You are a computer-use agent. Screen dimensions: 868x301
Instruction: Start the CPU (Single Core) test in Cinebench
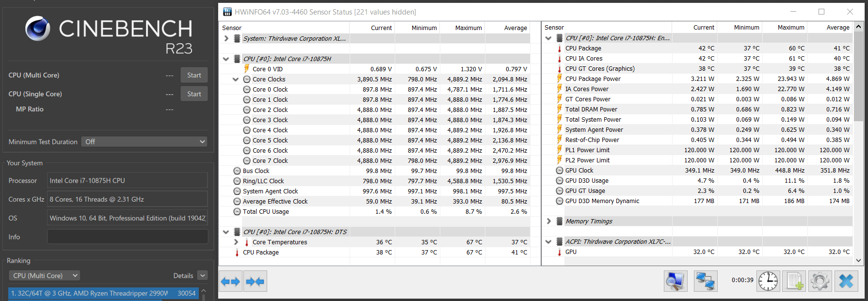pos(194,94)
